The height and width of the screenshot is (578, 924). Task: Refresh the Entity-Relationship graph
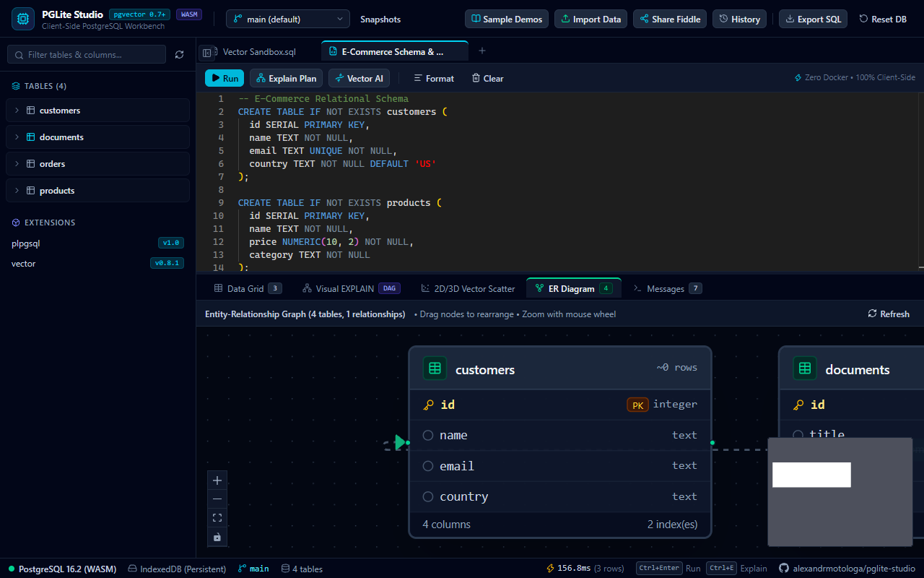point(889,314)
